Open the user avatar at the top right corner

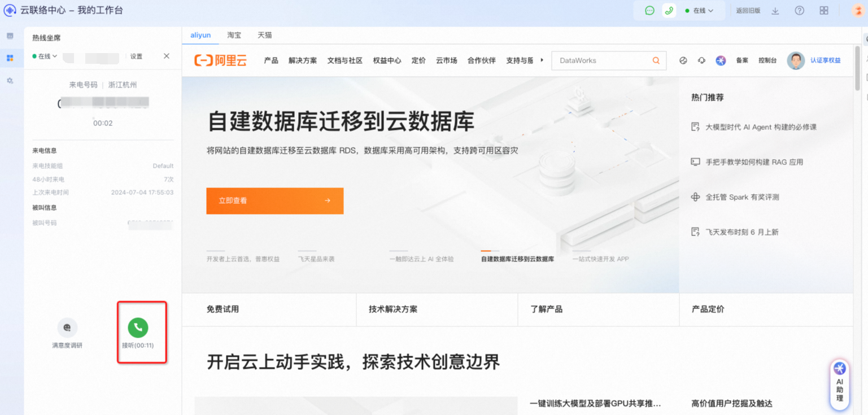pos(859,11)
